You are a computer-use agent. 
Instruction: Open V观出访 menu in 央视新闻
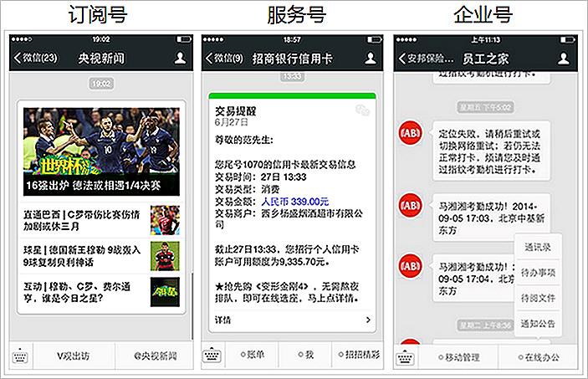[74, 356]
